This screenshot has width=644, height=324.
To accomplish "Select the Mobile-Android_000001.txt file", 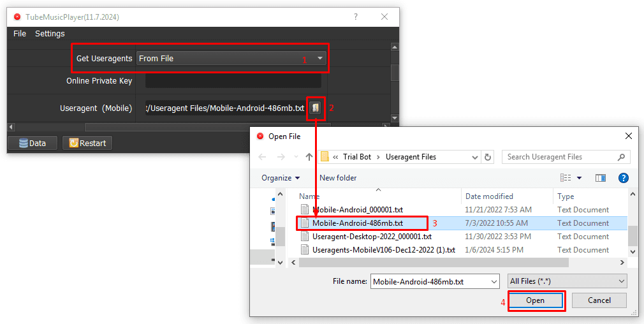I will (x=358, y=210).
